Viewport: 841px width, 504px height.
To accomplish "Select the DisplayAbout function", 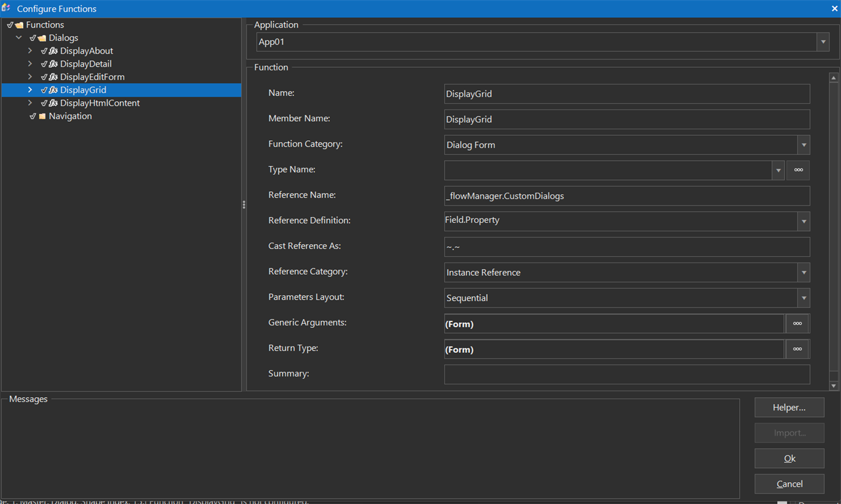I will [x=87, y=51].
